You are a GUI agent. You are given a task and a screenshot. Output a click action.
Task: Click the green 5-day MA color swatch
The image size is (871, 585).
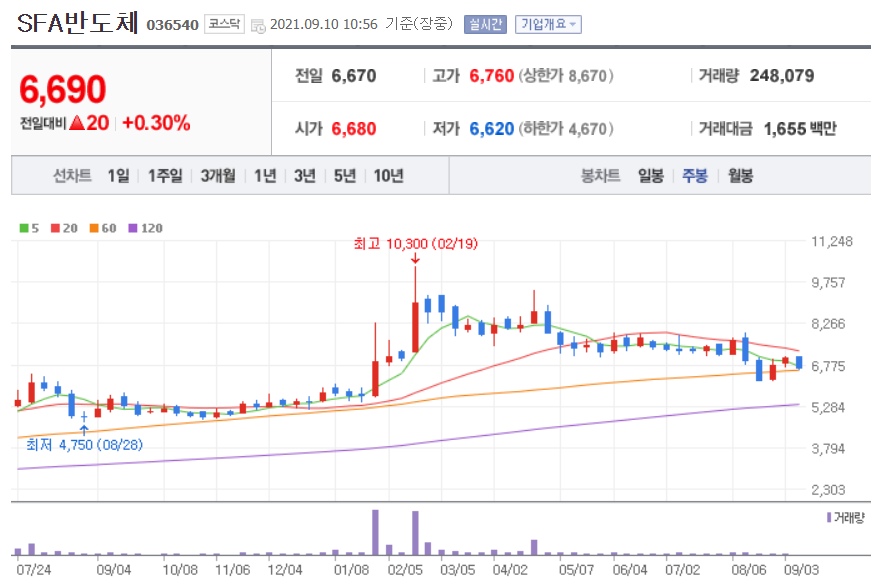pos(22,228)
